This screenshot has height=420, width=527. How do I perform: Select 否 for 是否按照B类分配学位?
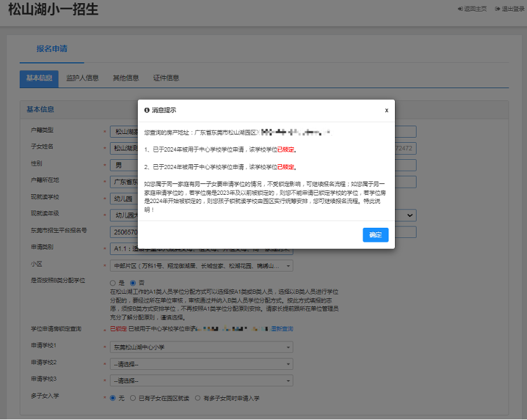133,282
